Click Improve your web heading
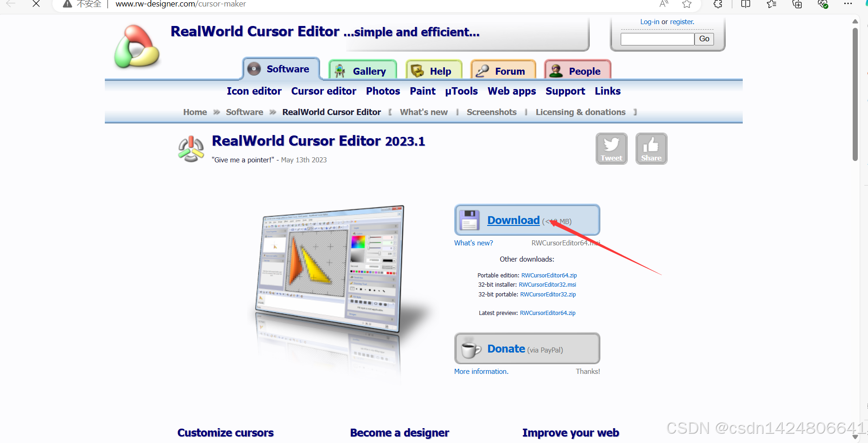Screen dimensions: 868x443 571,433
